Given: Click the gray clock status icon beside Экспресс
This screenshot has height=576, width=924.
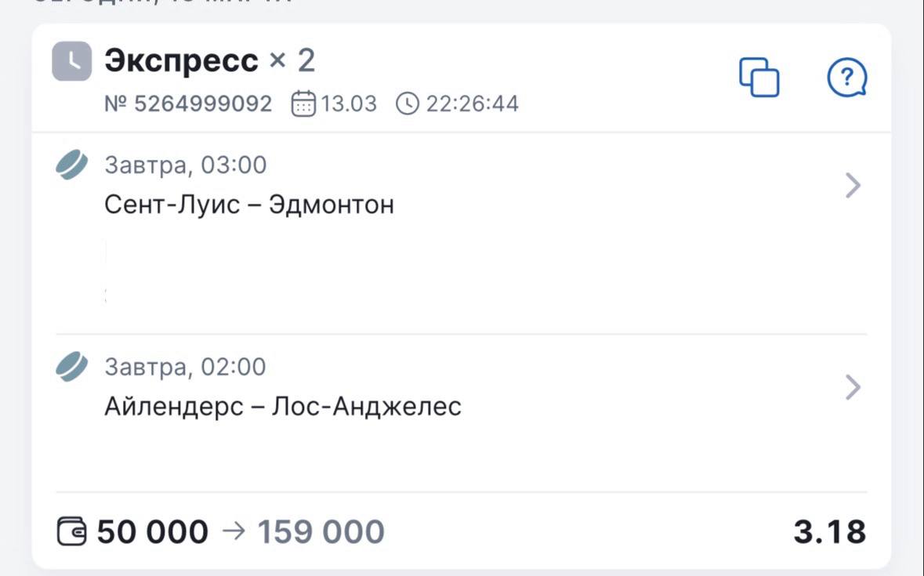Looking at the screenshot, I should pos(72,61).
